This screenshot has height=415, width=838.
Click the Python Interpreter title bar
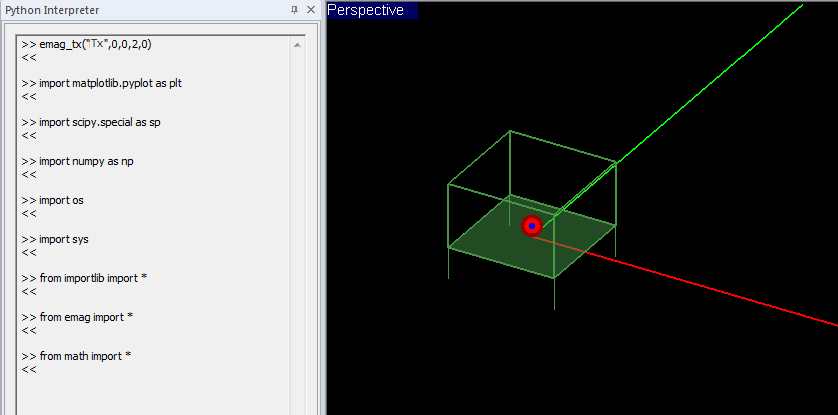tap(140, 9)
